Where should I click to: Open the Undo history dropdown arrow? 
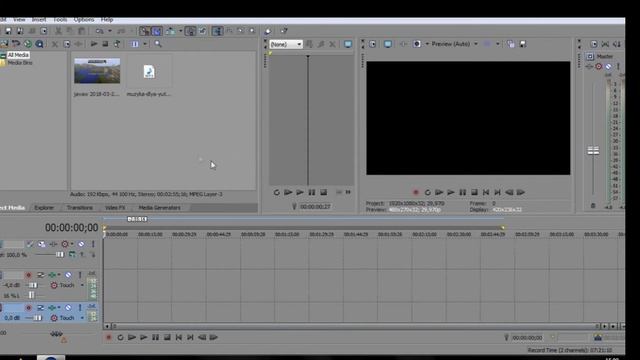[110, 31]
